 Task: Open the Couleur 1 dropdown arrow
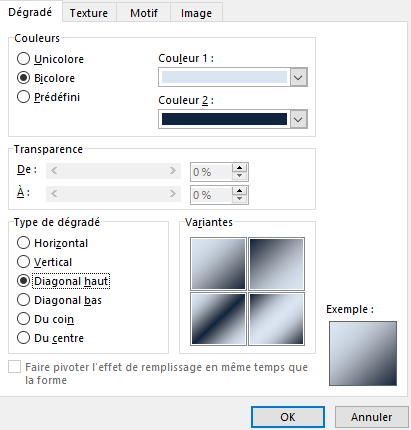298,77
